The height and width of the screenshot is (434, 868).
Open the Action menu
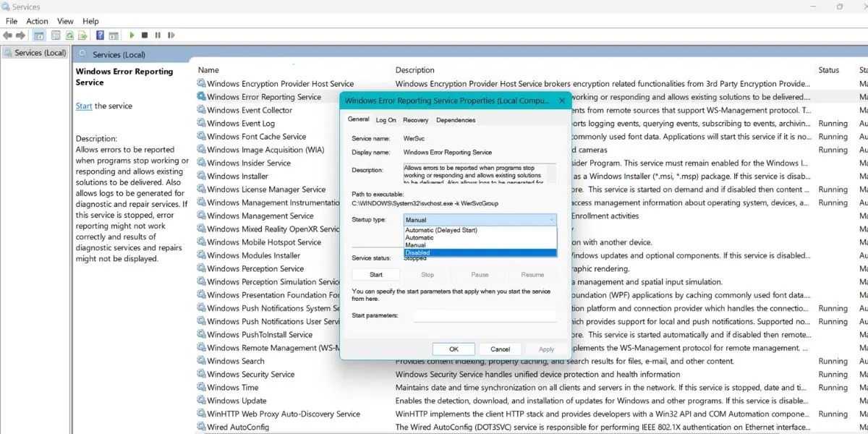[x=37, y=20]
